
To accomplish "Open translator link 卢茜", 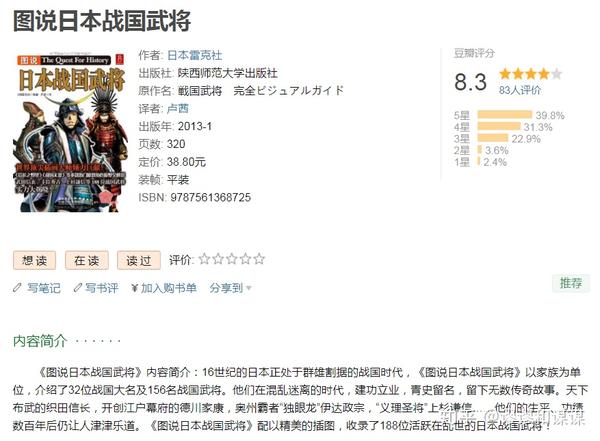I will click(178, 109).
